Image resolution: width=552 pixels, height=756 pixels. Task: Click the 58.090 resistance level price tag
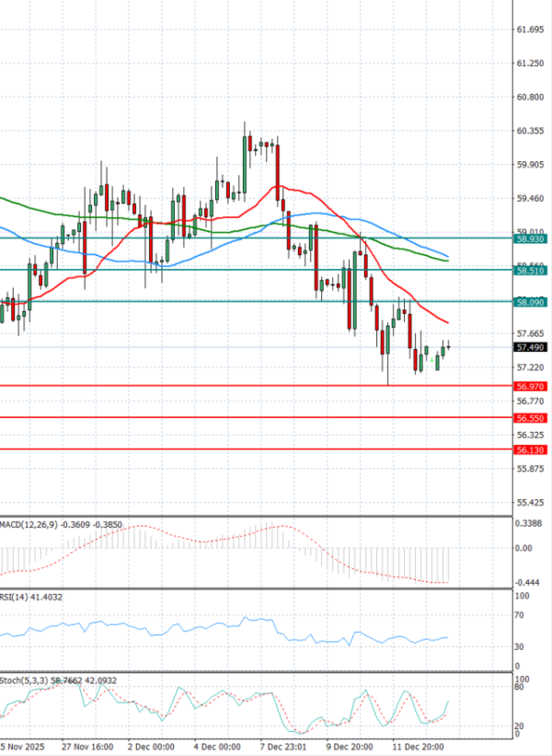tap(529, 302)
